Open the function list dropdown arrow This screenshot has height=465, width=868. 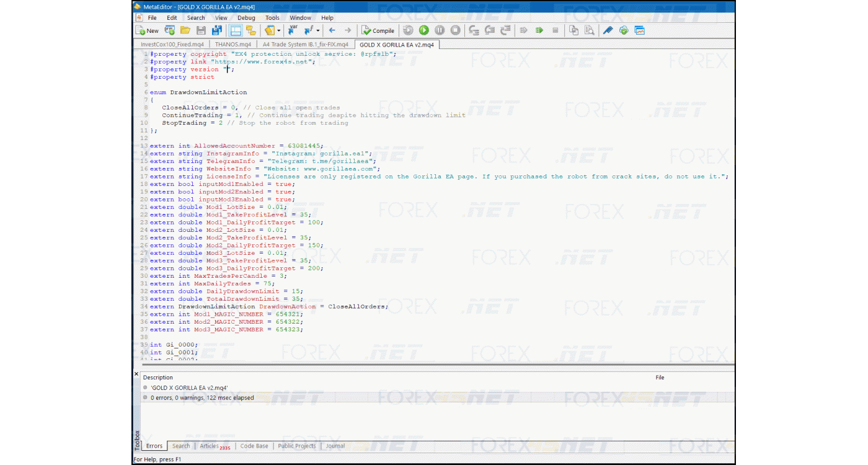pos(318,30)
